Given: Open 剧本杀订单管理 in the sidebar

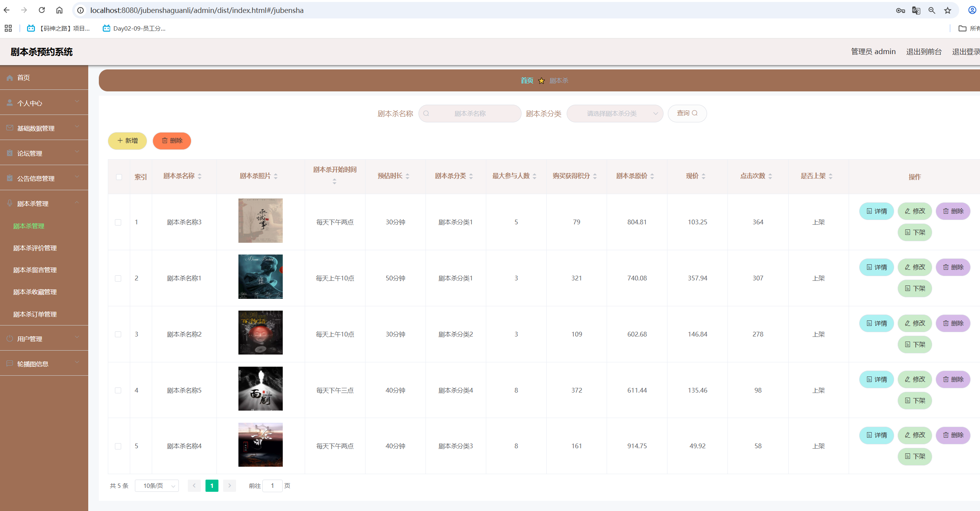Looking at the screenshot, I should (35, 314).
